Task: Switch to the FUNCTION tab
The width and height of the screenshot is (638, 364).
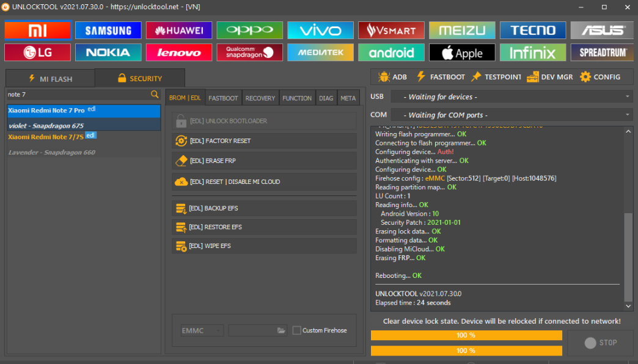Action: click(297, 98)
